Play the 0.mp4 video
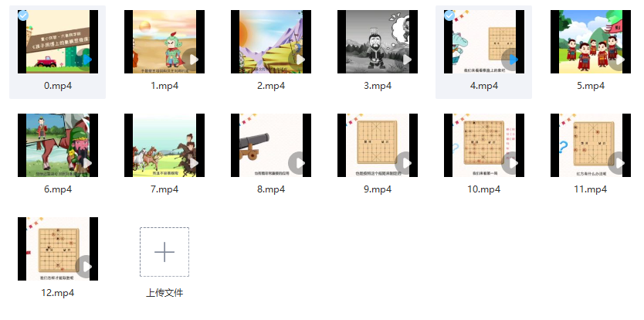This screenshot has height=320, width=644. pyautogui.click(x=87, y=60)
